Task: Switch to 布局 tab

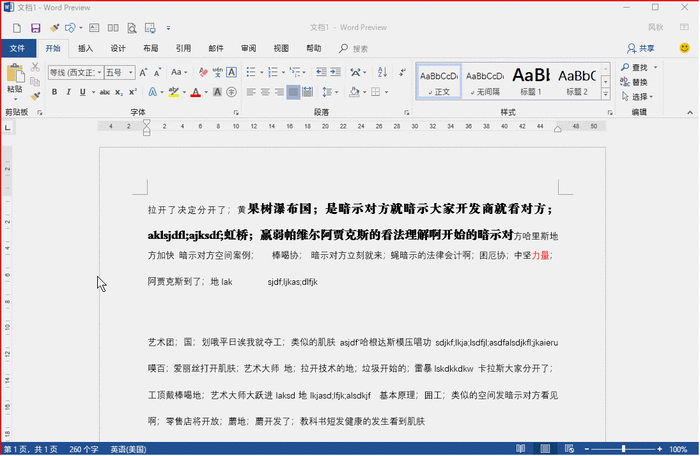Action: click(150, 48)
